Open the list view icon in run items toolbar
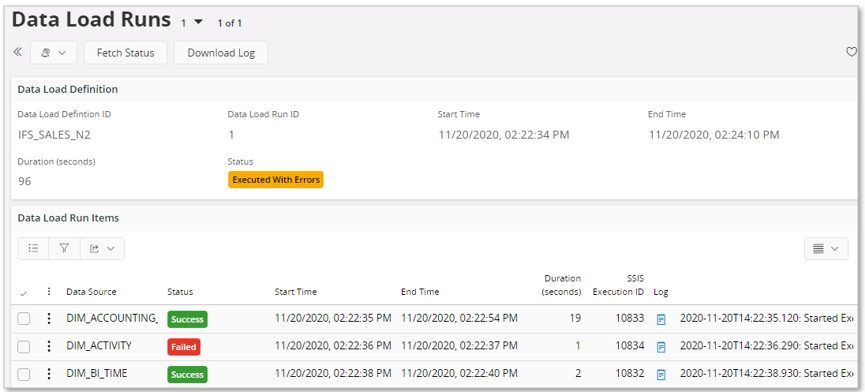 click(x=33, y=249)
